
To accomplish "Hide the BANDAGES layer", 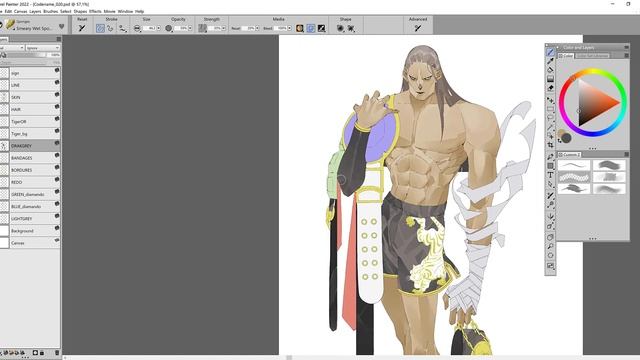I will 57,155.
